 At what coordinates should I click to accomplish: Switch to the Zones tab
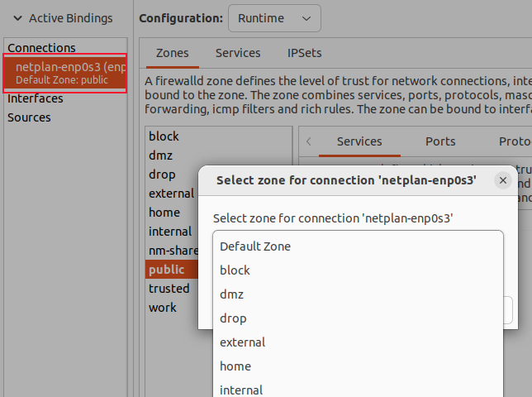point(172,53)
